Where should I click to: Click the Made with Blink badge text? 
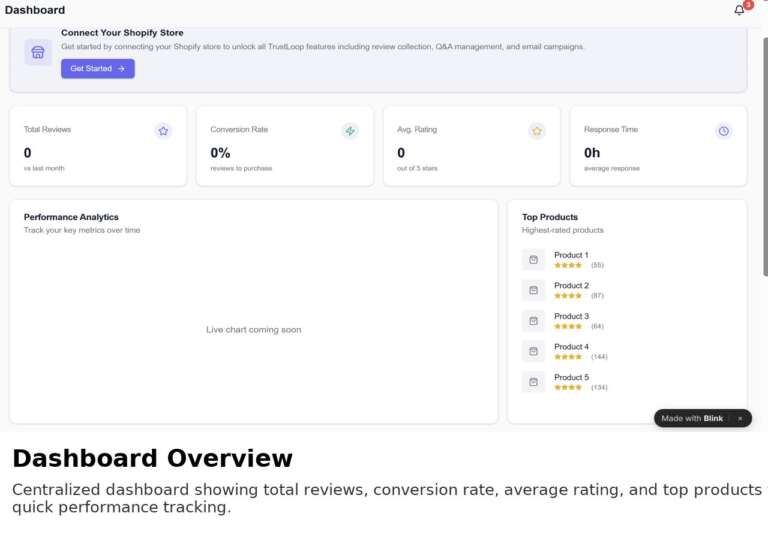[x=692, y=418]
